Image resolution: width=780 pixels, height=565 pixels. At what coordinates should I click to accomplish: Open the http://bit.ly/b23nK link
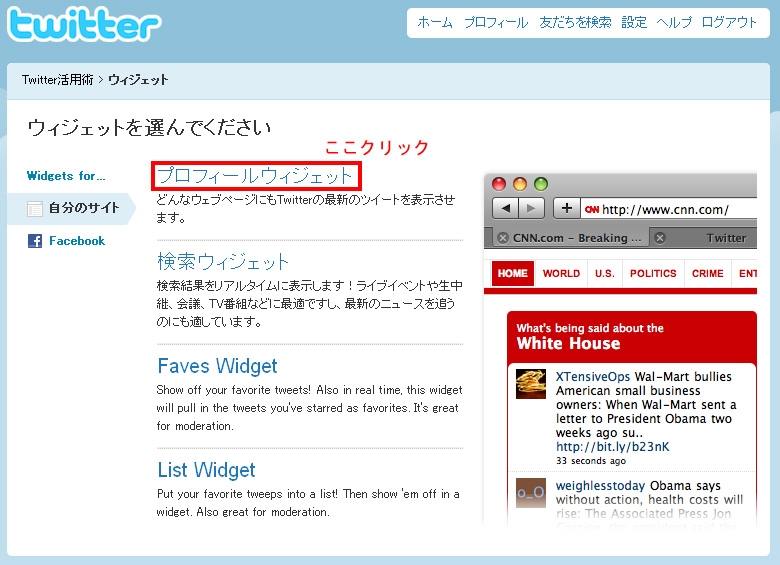click(x=612, y=447)
